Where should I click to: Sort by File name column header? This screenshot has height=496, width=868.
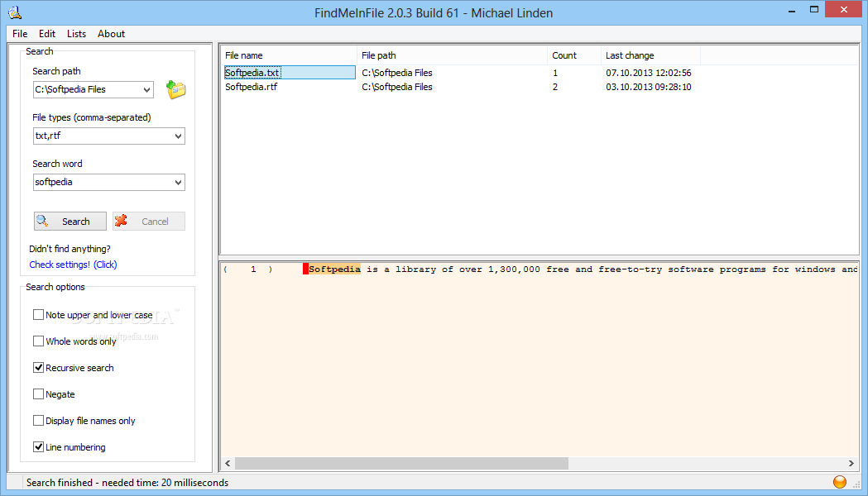289,55
